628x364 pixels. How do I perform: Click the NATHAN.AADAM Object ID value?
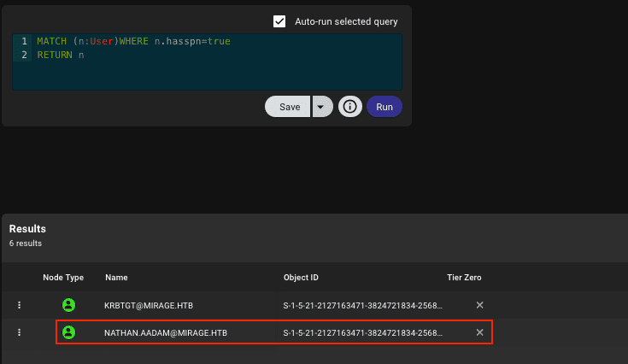pyautogui.click(x=363, y=332)
